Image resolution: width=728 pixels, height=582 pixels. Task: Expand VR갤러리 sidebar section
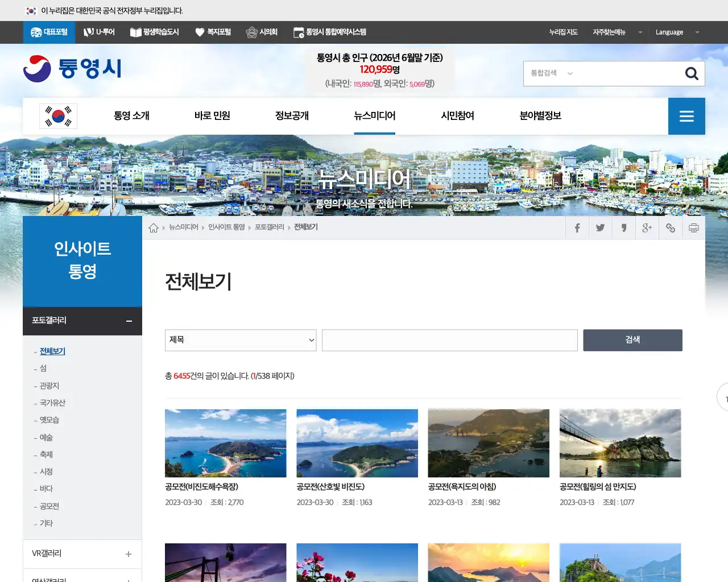82,554
